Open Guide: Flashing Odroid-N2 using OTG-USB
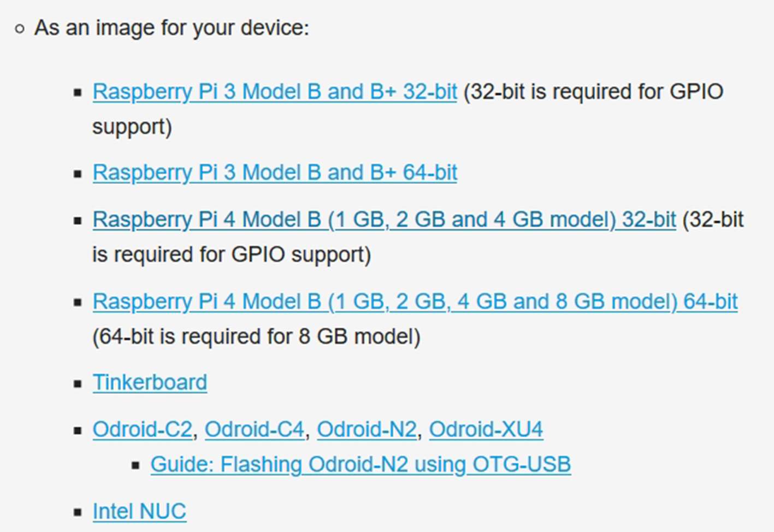Screen dimensions: 774x532 tap(361, 464)
